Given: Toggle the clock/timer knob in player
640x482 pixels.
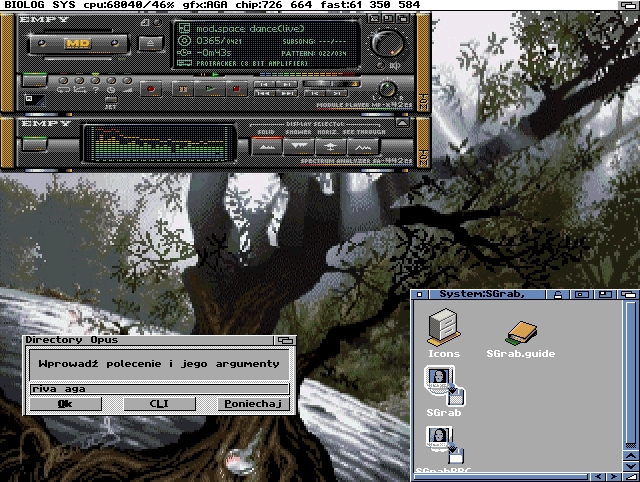Looking at the screenshot, I should (111, 81).
